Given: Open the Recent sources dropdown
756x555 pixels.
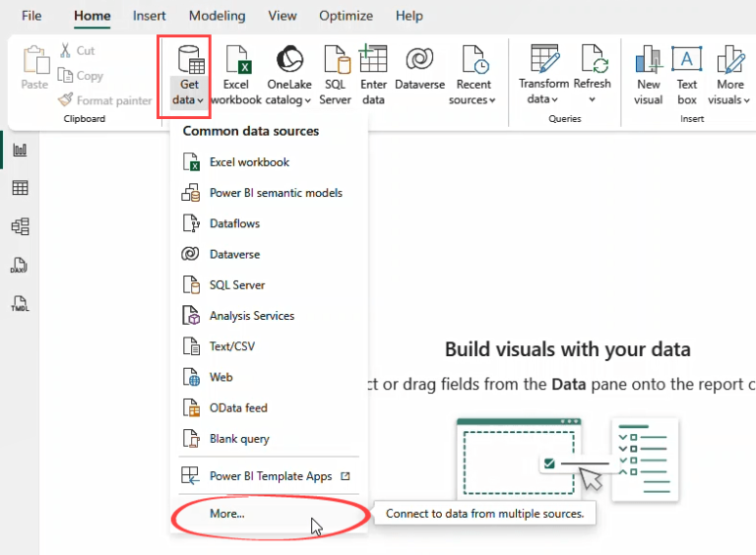Looking at the screenshot, I should click(x=472, y=75).
